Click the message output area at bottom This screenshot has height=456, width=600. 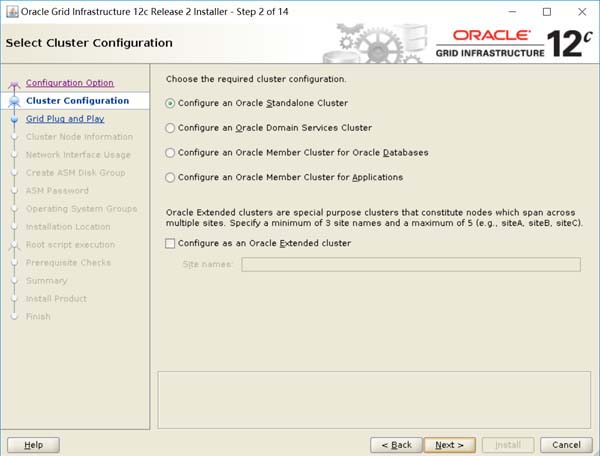click(374, 400)
